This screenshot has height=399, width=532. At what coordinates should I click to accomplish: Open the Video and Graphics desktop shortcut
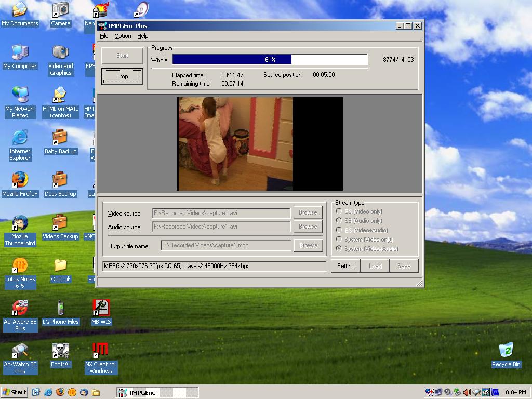tap(61, 60)
